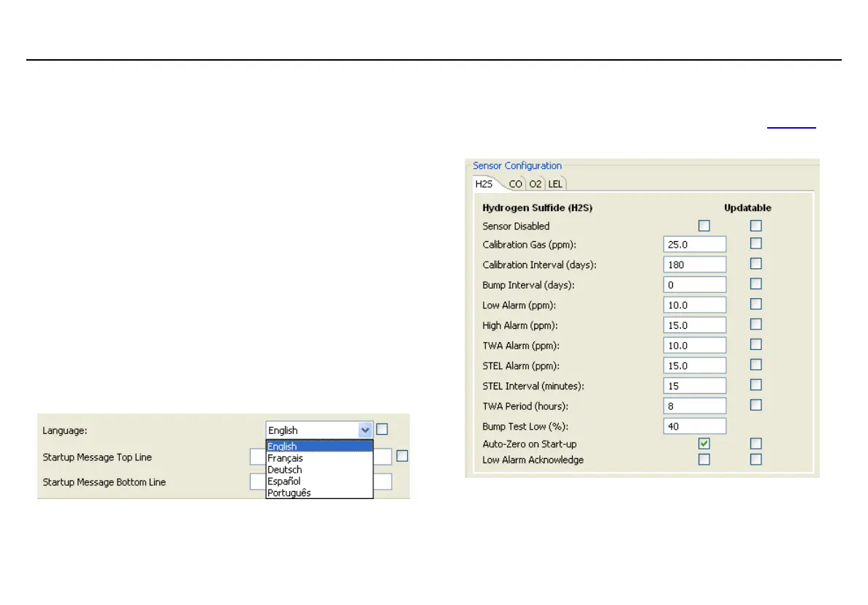
Task: Click Calibration Interval (days) field
Action: click(x=695, y=265)
